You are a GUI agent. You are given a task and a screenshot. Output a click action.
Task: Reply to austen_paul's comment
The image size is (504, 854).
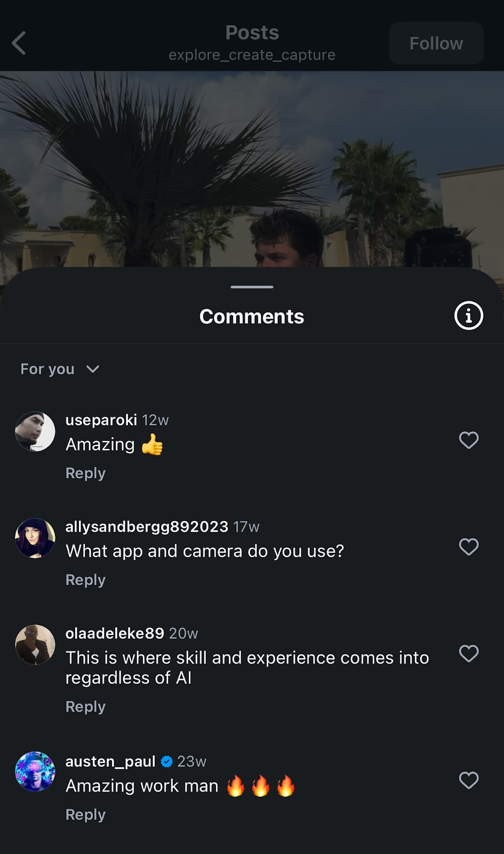85,815
